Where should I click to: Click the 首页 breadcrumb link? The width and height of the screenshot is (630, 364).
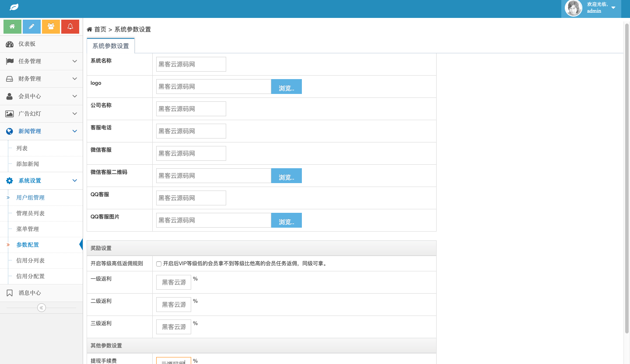coord(100,29)
